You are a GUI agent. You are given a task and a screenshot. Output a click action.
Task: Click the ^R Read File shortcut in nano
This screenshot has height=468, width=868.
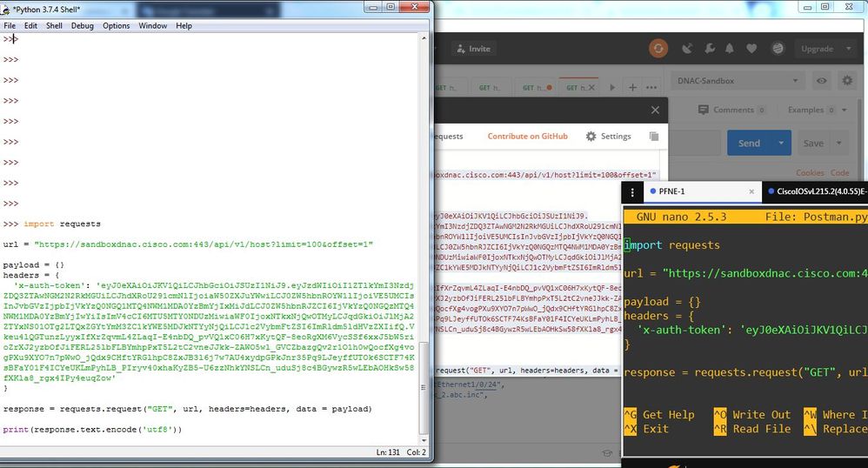(752, 429)
